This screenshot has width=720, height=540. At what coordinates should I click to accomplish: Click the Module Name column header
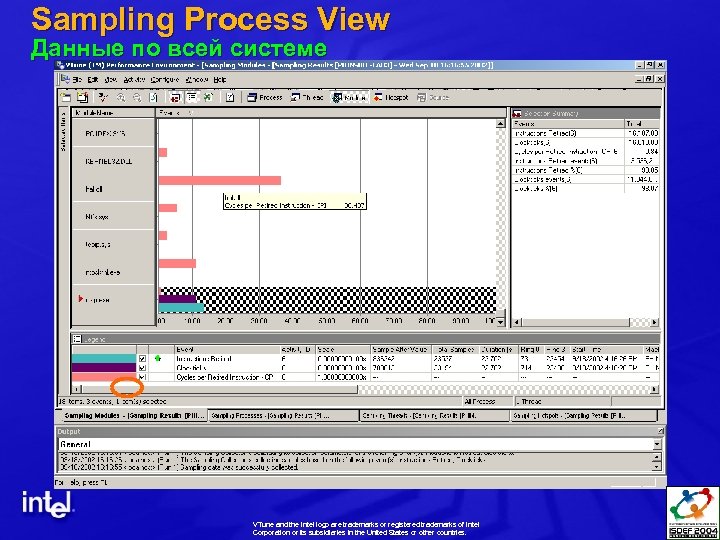click(x=113, y=112)
